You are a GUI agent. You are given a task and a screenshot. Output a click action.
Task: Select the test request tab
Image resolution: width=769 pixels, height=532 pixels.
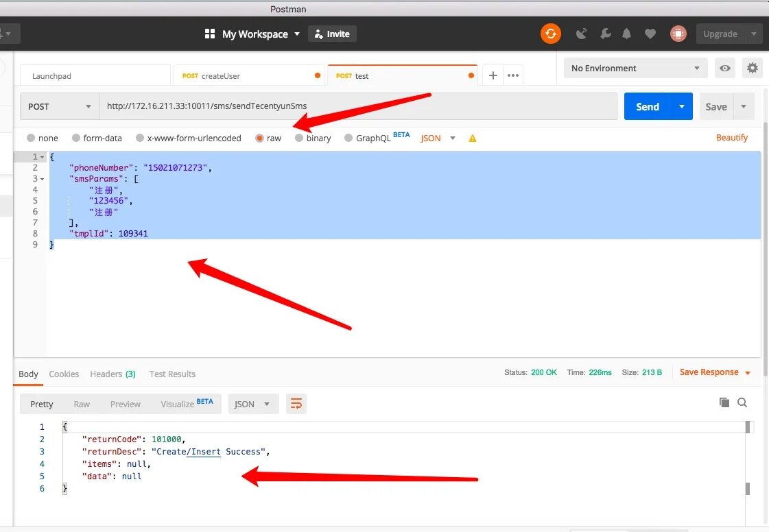402,75
